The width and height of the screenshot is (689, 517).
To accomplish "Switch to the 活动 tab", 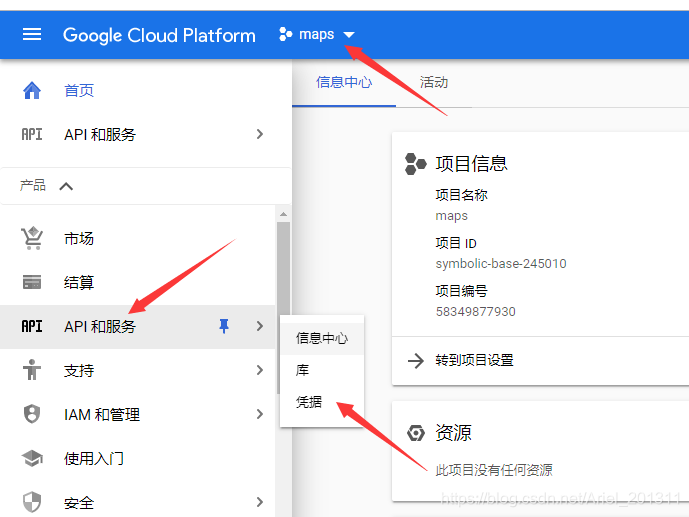I will 434,83.
